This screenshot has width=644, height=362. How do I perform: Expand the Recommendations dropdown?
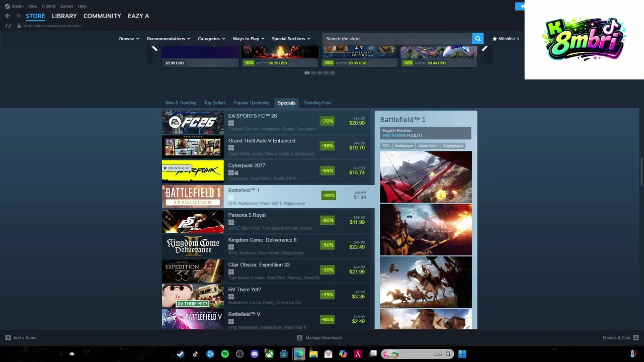tap(169, 39)
